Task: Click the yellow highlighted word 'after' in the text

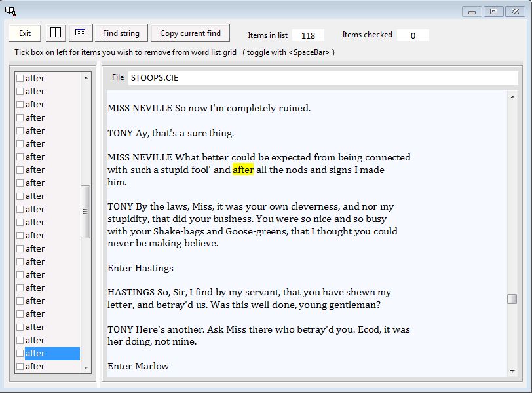Action: point(243,170)
